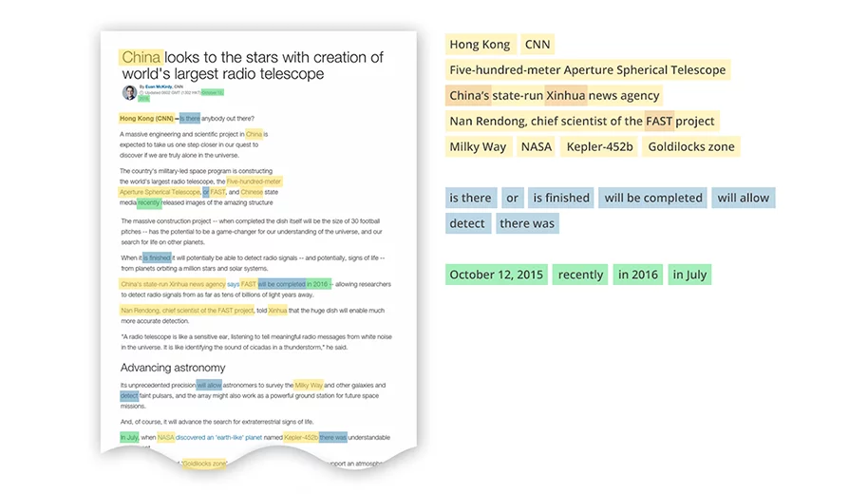Select the "Hong Kong" tag on the right

(480, 45)
